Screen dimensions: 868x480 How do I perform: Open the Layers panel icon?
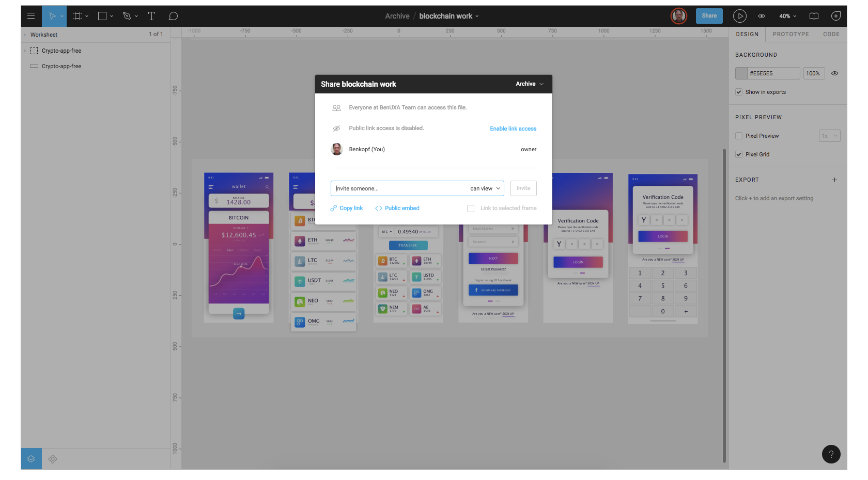tap(31, 459)
